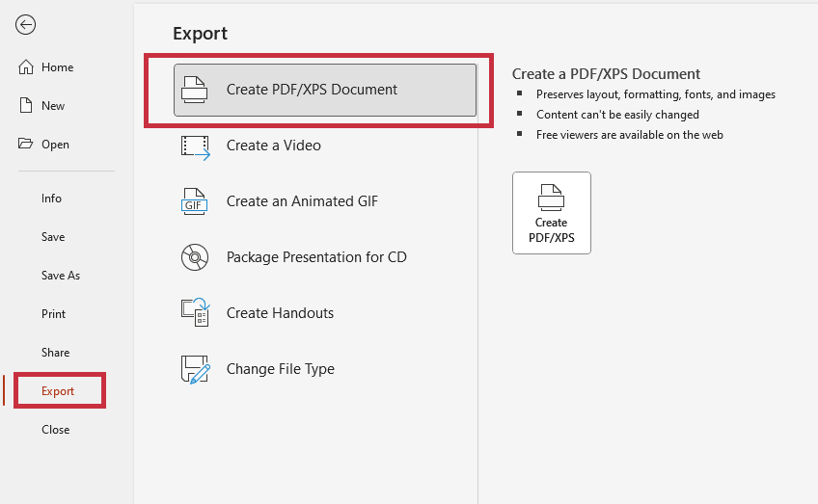Select the Create a Video option label
The image size is (818, 504).
tap(274, 146)
